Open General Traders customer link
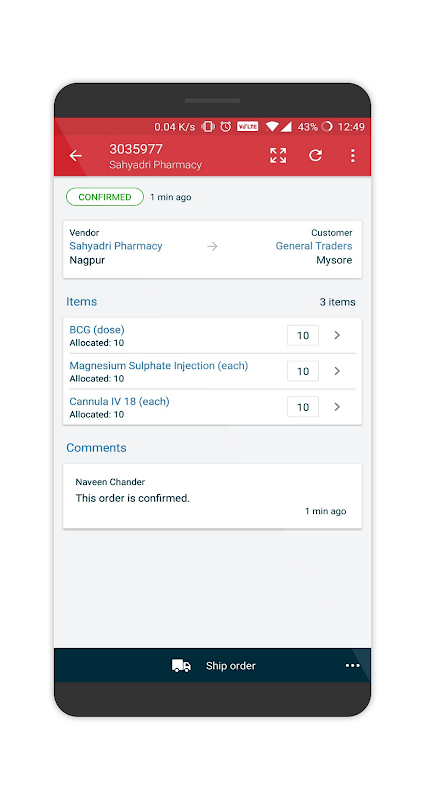Viewport: 425px width, 800px height. (x=314, y=246)
